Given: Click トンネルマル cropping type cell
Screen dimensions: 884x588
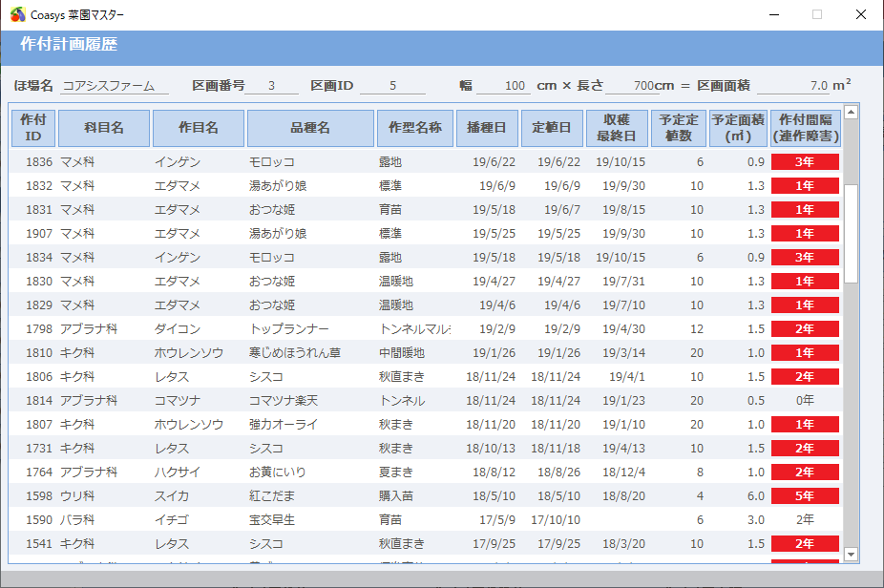Looking at the screenshot, I should [x=415, y=328].
